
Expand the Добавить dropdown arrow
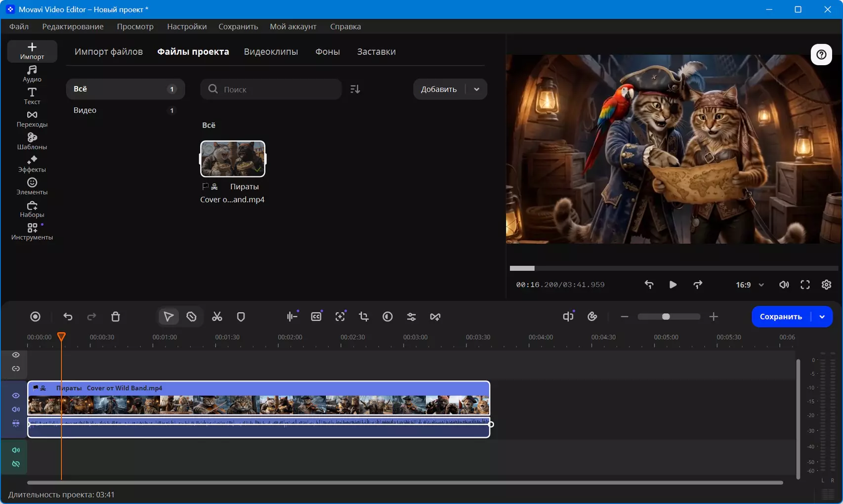click(x=476, y=89)
